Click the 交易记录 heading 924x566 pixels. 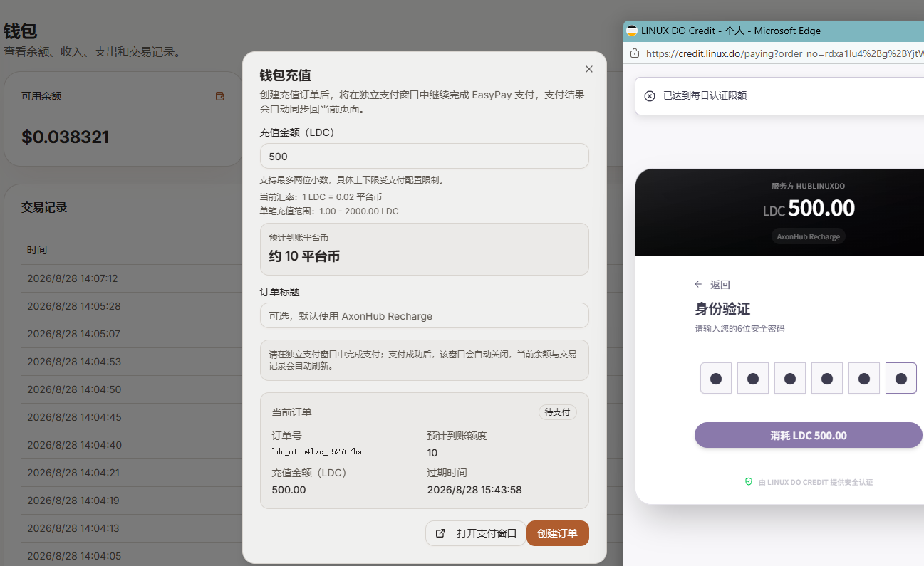coord(44,207)
